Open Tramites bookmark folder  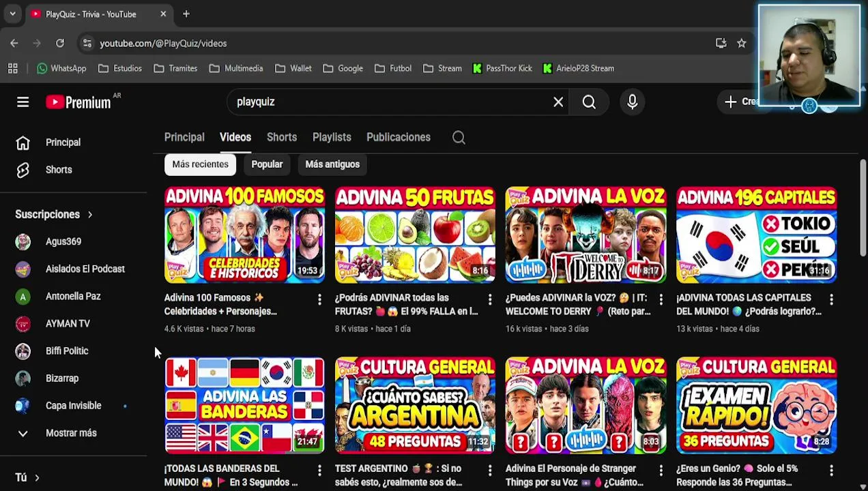pyautogui.click(x=175, y=68)
